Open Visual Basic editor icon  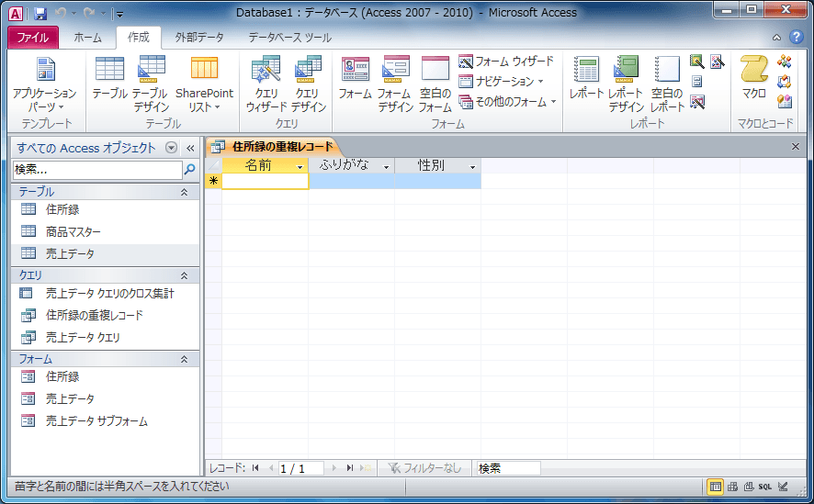(x=785, y=101)
